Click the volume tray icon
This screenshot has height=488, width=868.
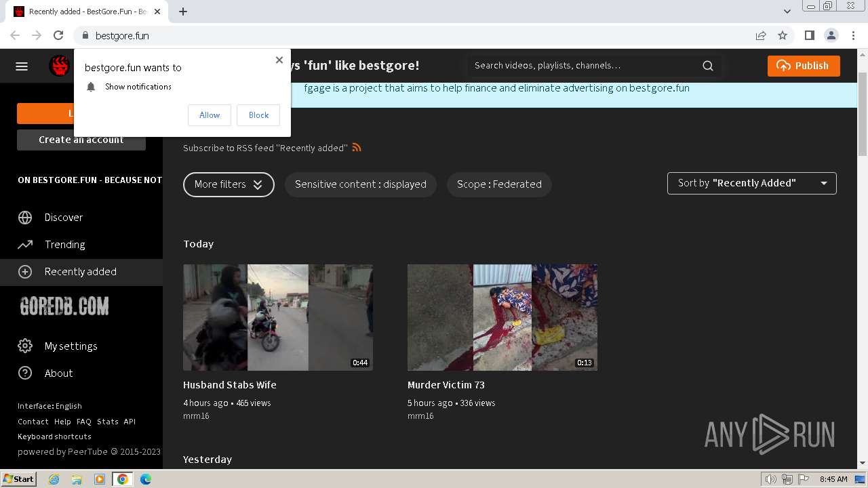(771, 479)
